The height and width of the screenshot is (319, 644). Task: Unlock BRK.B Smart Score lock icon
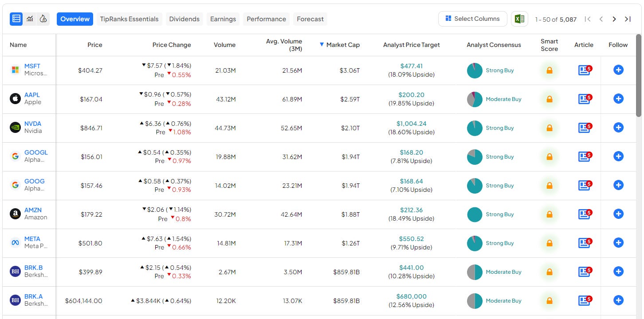[x=549, y=272]
